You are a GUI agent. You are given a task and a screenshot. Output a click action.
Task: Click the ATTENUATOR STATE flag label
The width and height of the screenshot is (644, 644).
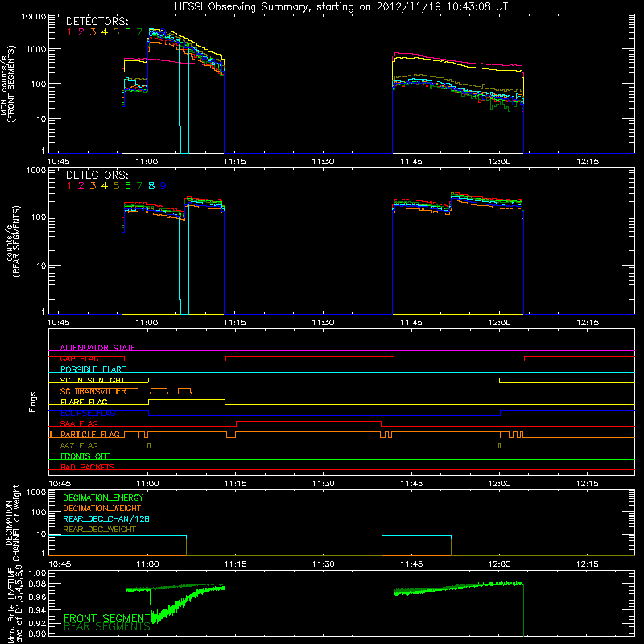pos(97,348)
